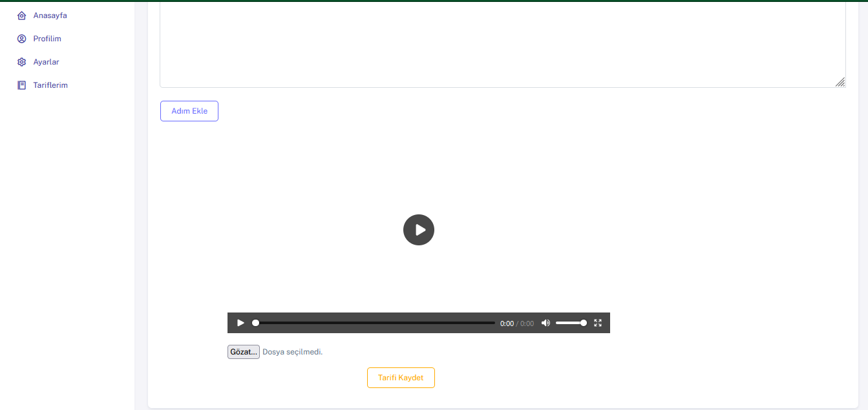Open Ayarlar settings page
Screen dimensions: 868x410
coord(45,61)
